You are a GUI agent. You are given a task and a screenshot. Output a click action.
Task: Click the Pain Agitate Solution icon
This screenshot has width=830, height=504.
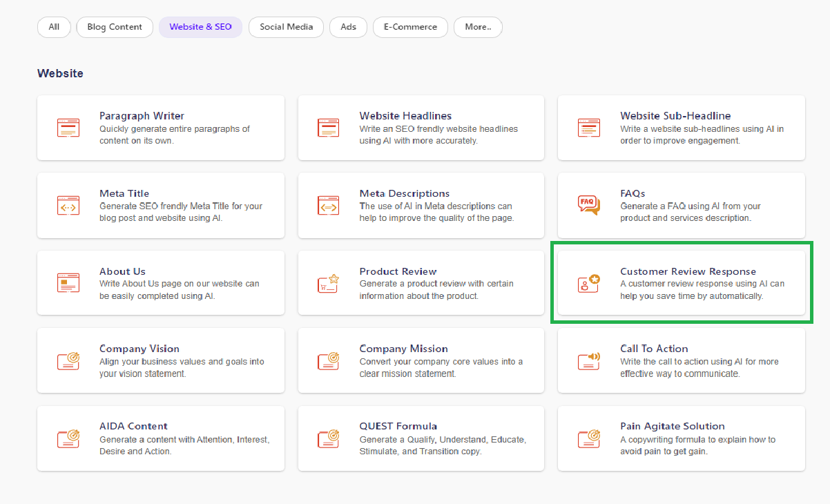pos(588,438)
